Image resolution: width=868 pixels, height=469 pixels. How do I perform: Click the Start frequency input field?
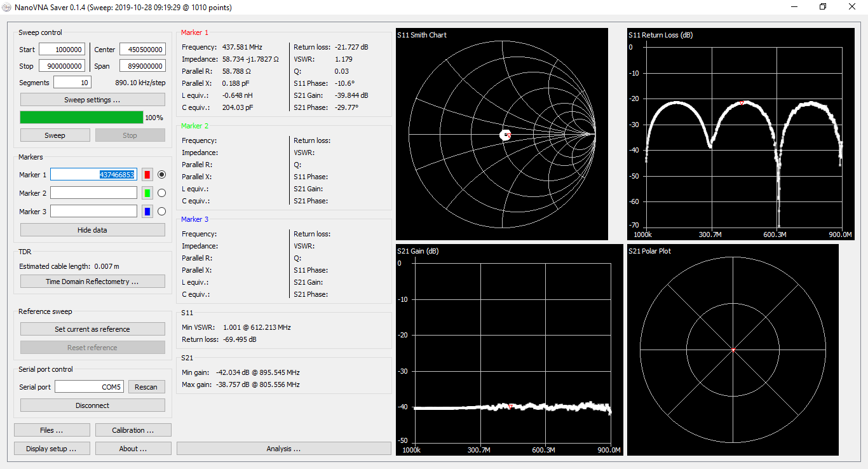pos(62,50)
